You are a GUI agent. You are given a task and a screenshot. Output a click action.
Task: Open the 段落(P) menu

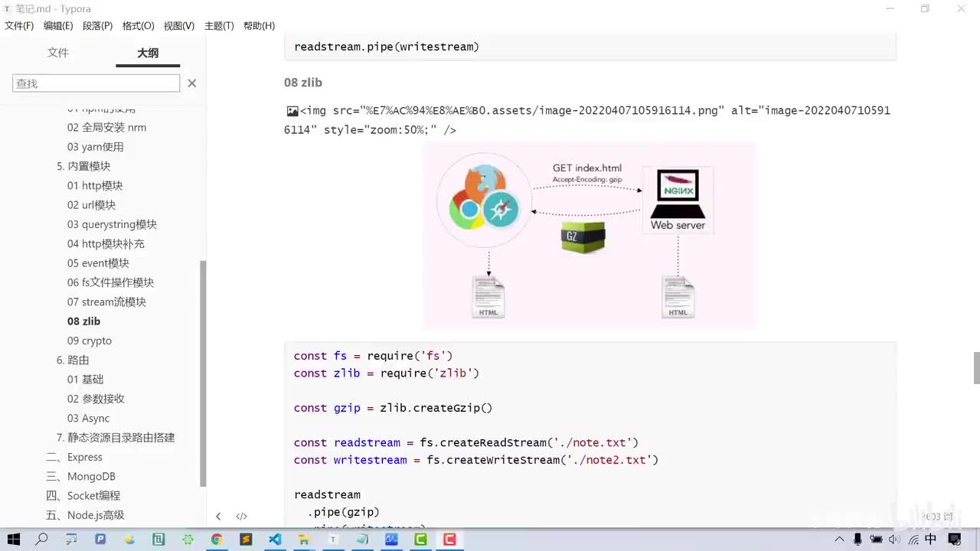pos(97,26)
